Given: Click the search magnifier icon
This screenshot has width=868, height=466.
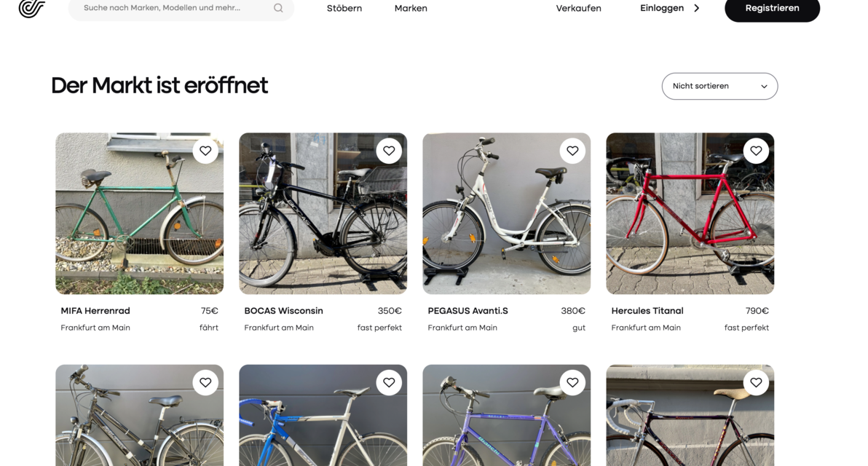Looking at the screenshot, I should [x=278, y=9].
